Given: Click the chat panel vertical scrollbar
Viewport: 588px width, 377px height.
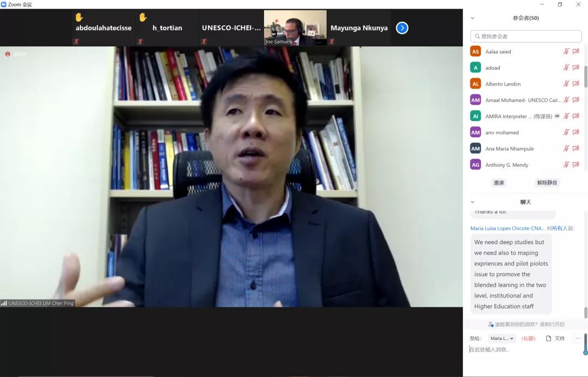Looking at the screenshot, I should point(586,312).
